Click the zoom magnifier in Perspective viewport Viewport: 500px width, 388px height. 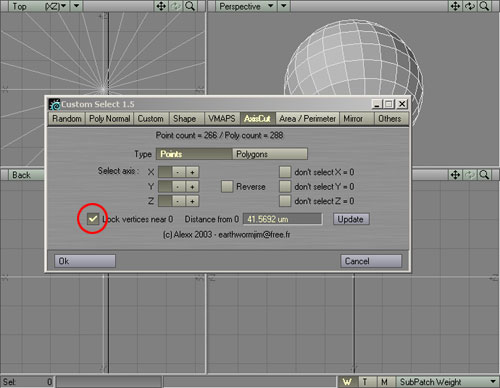coord(484,6)
